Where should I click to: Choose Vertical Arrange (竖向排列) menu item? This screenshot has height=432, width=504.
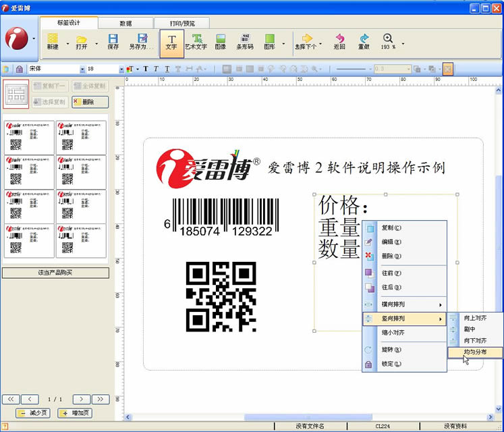[404, 319]
